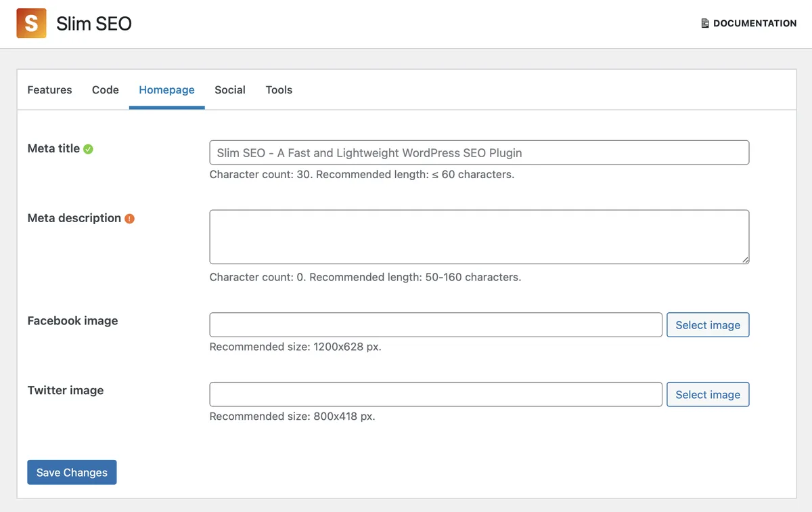Click the Twitter image label
The width and height of the screenshot is (812, 512).
click(66, 391)
